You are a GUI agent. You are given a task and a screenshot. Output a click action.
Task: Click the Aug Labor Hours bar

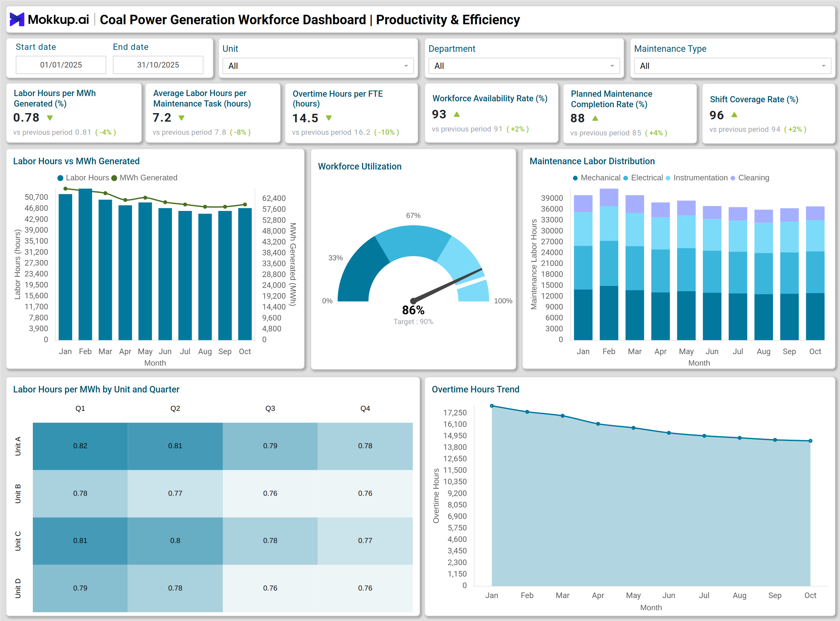[205, 277]
